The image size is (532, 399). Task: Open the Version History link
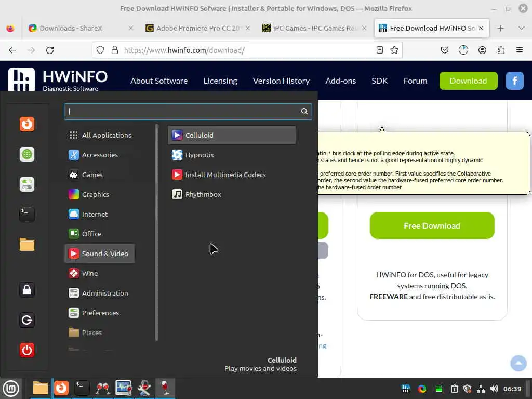pyautogui.click(x=281, y=81)
